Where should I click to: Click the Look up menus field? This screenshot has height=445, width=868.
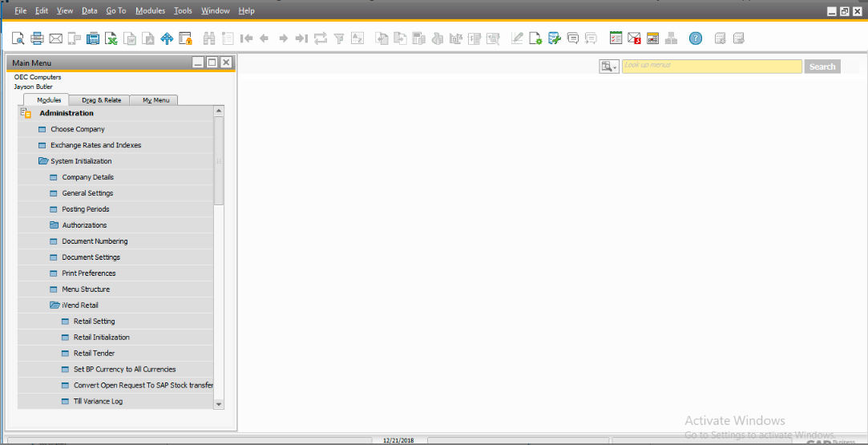click(712, 67)
